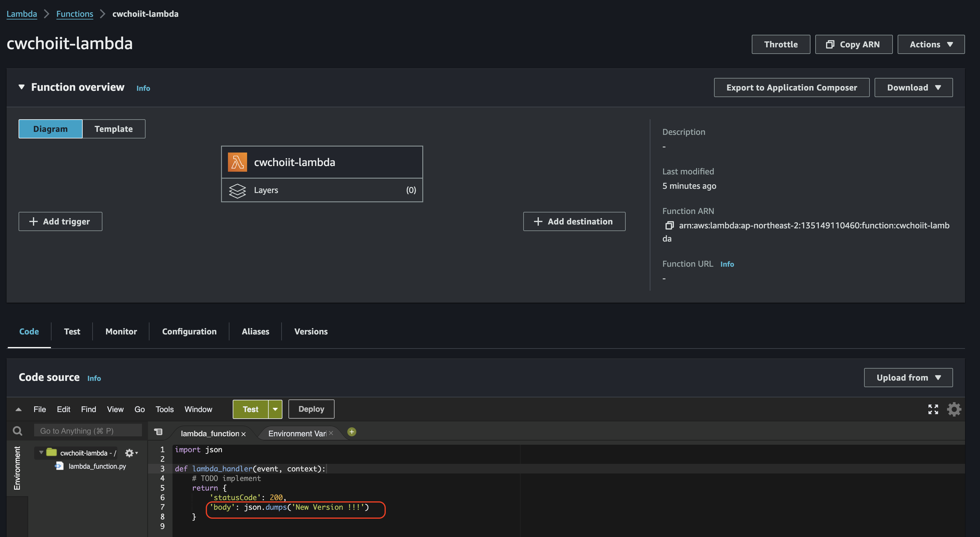Open the Actions dropdown
The image size is (980, 537).
pyautogui.click(x=931, y=45)
